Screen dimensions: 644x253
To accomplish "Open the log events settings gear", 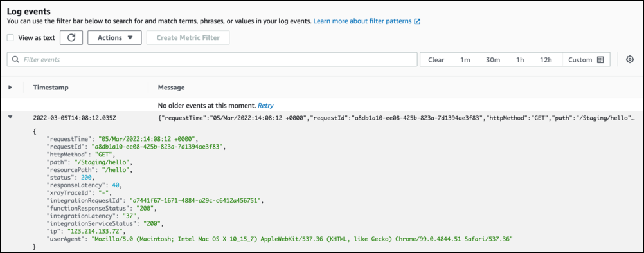I will click(x=630, y=60).
